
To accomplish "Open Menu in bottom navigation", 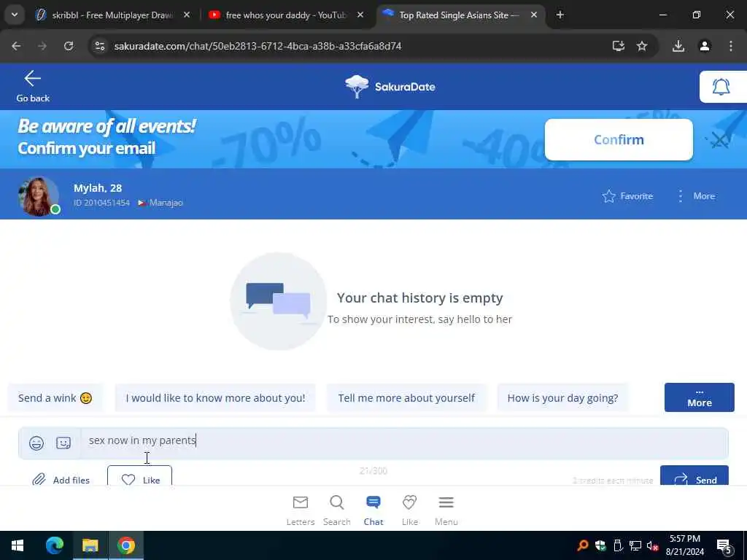I will [x=446, y=510].
